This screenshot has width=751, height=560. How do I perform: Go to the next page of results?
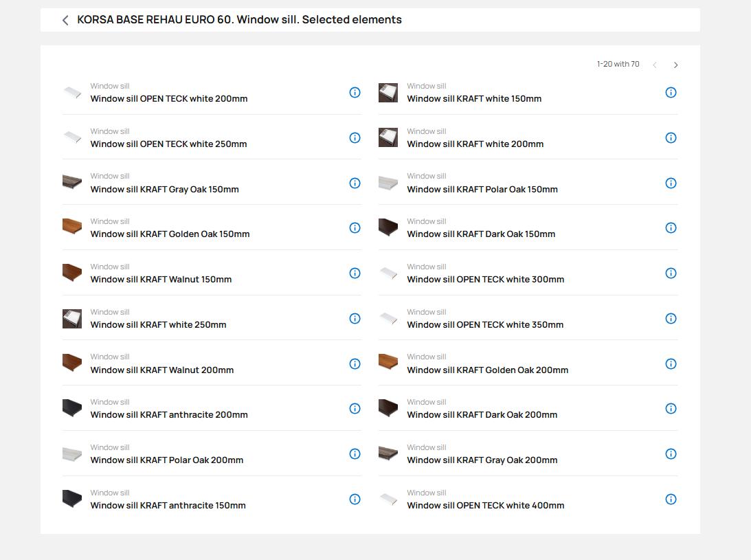675,65
